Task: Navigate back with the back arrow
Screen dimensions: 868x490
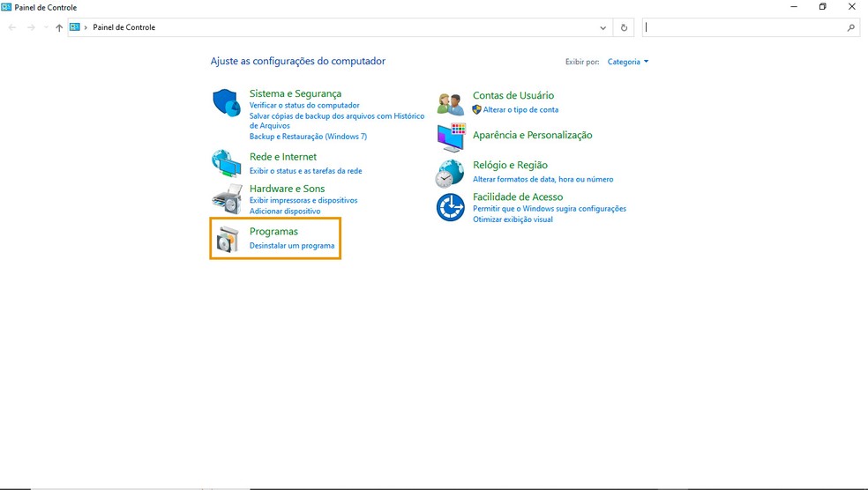Action: (x=12, y=27)
